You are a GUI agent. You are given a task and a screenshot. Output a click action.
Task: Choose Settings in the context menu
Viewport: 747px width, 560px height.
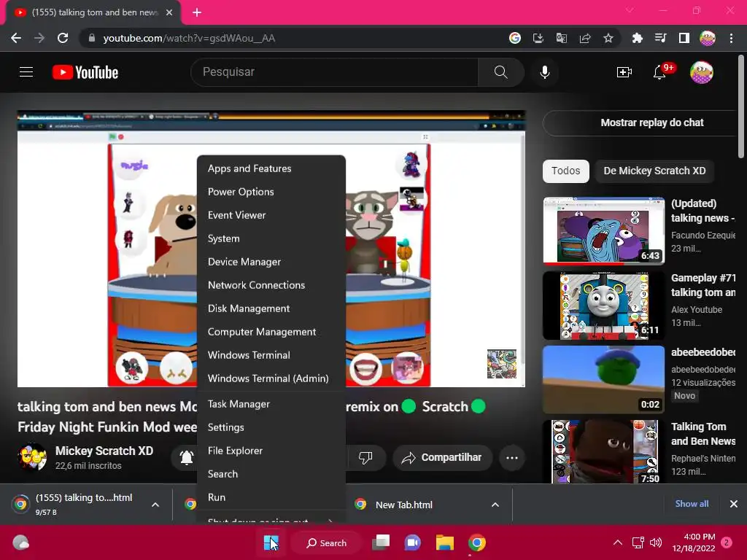point(271,427)
